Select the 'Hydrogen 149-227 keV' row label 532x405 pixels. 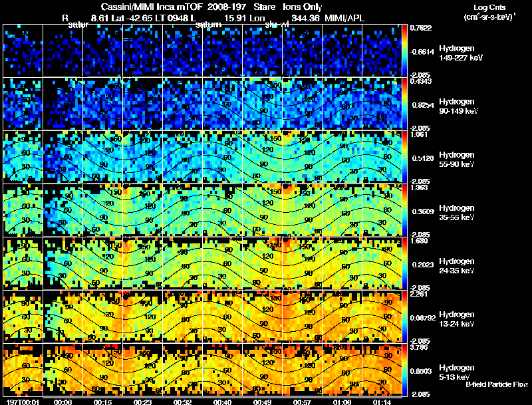[x=461, y=53]
